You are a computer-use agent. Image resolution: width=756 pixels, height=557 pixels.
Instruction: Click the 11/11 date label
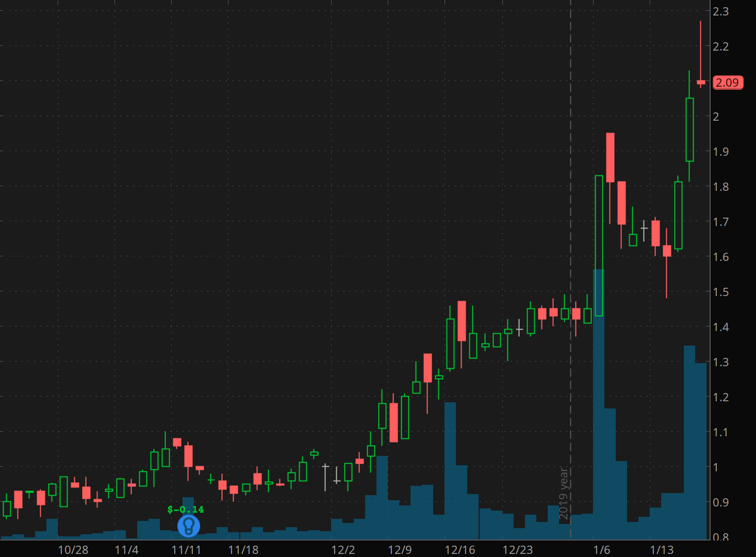(x=186, y=550)
